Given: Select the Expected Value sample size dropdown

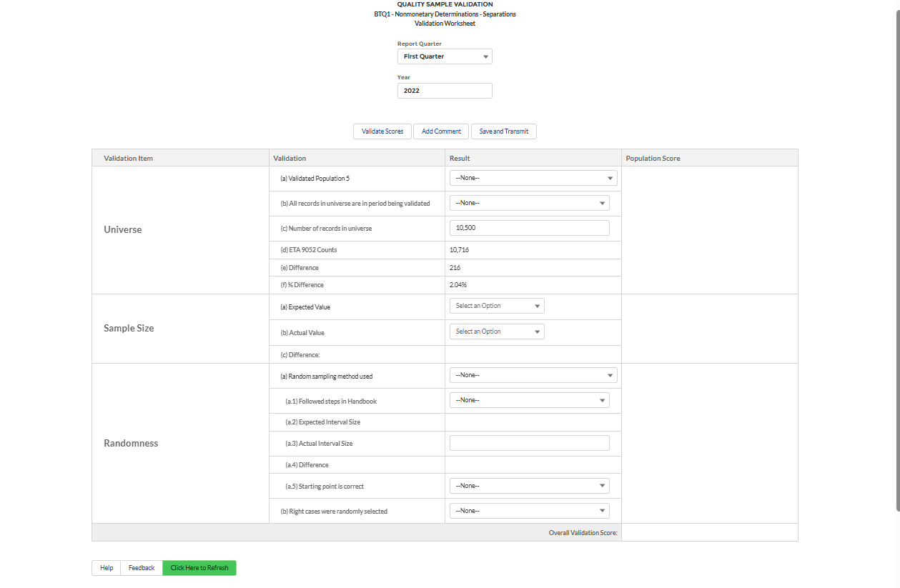Looking at the screenshot, I should pos(497,306).
